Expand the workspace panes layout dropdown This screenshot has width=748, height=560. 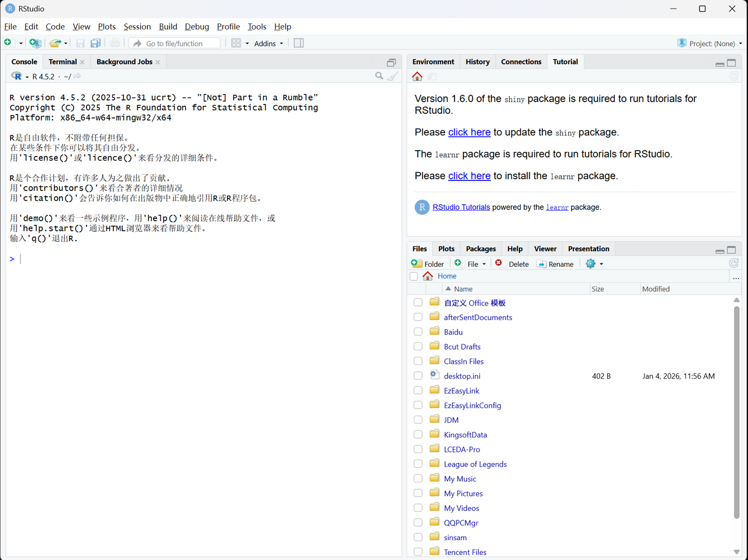tap(240, 43)
